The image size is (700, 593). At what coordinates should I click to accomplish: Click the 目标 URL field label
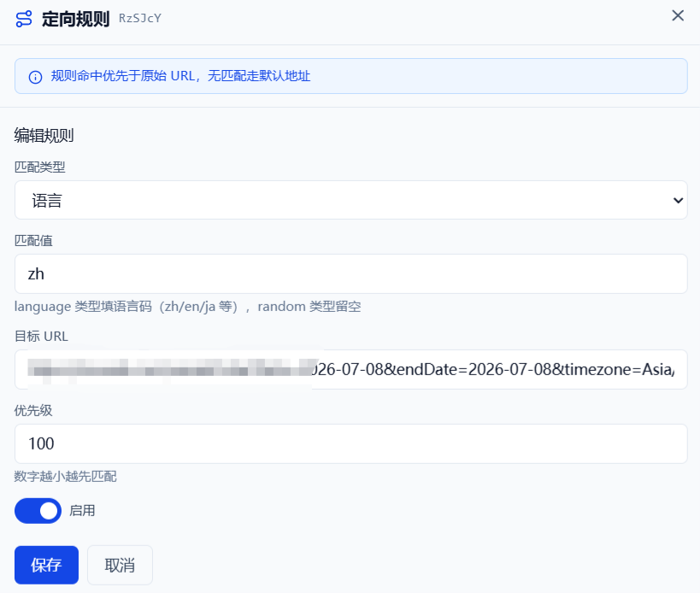(41, 336)
